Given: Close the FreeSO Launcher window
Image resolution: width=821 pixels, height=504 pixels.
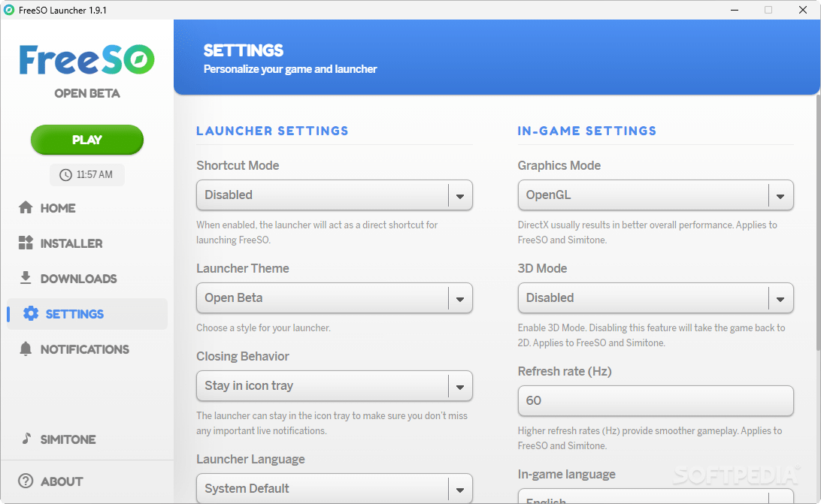Looking at the screenshot, I should 803,10.
